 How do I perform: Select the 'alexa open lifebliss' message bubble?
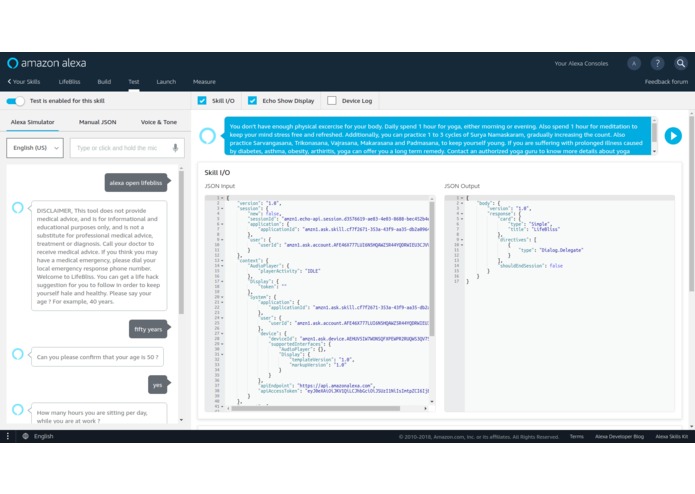click(136, 183)
